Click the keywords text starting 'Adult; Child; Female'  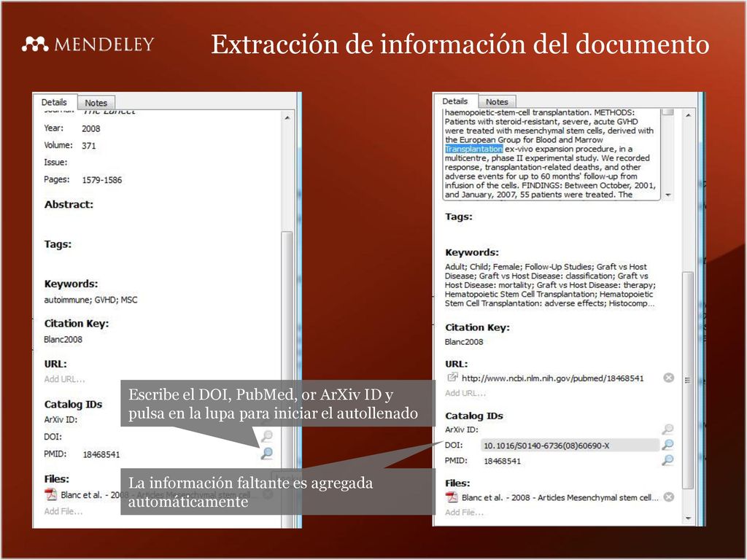point(550,285)
